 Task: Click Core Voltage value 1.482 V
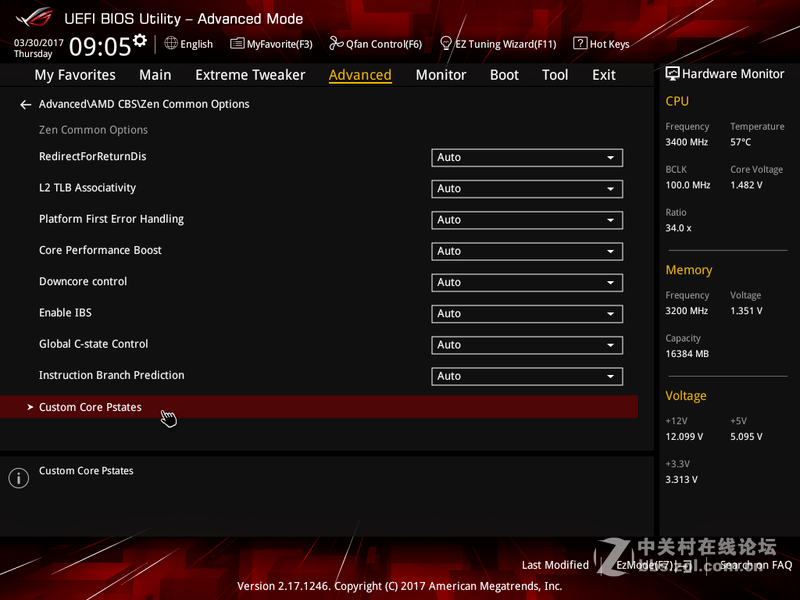[x=746, y=185]
